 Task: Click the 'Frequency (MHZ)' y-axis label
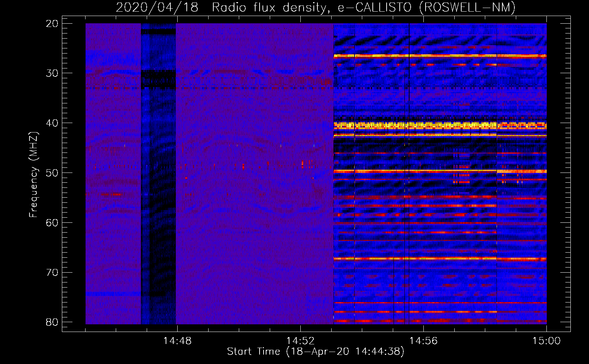point(33,175)
